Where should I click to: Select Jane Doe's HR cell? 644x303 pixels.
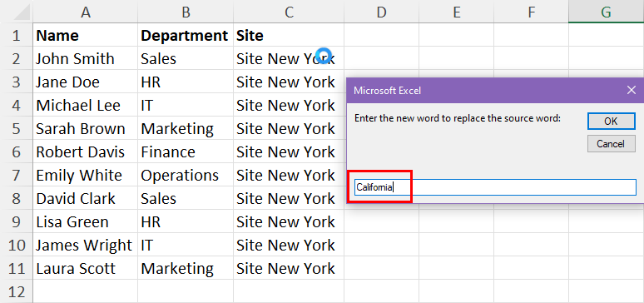186,82
